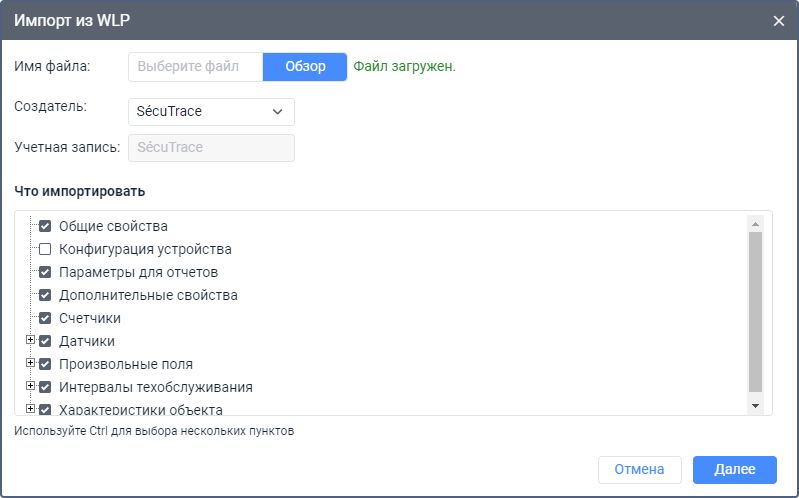Open the Создатель dropdown
The image size is (799, 498).
coord(211,112)
